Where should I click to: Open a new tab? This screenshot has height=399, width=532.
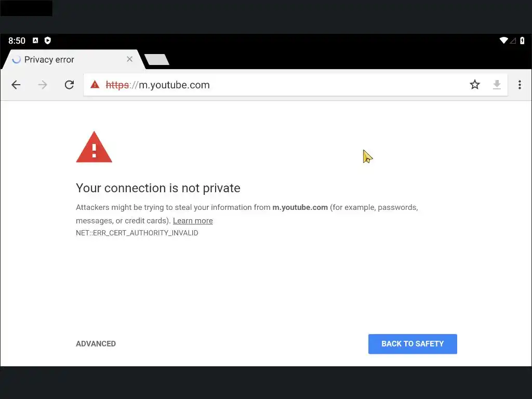click(156, 60)
